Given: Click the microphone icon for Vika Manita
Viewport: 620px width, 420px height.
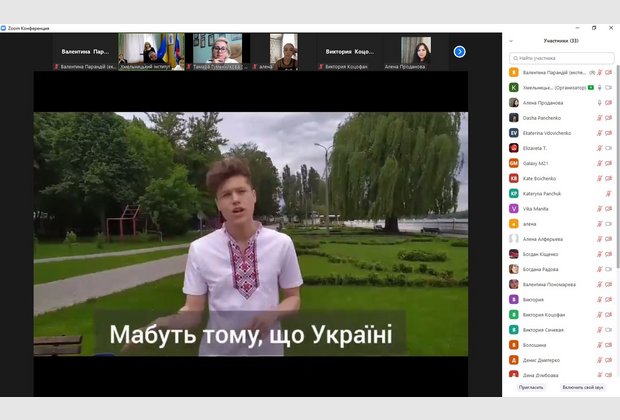Looking at the screenshot, I should [599, 208].
